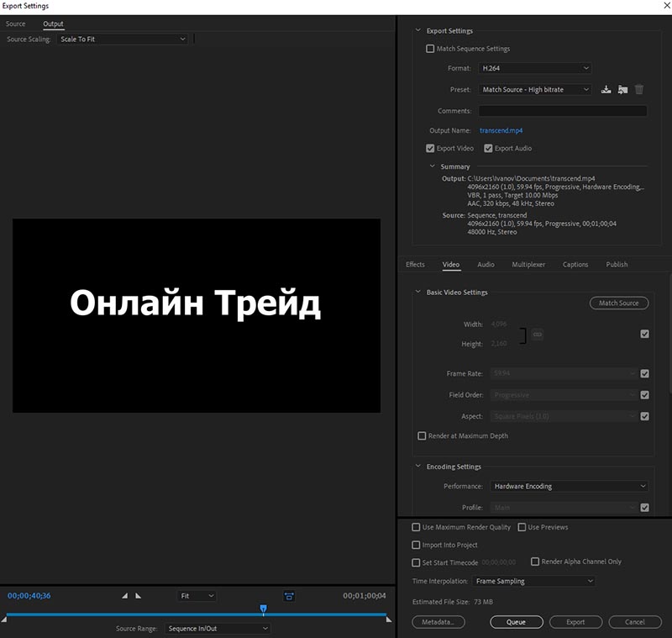Open the Format H.264 dropdown
The height and width of the screenshot is (638, 672).
coord(535,68)
